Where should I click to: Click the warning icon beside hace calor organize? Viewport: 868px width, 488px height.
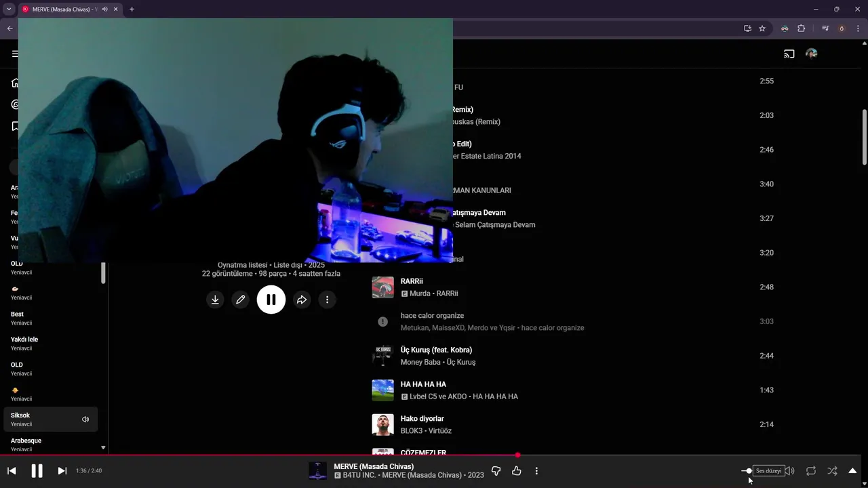tap(382, 322)
